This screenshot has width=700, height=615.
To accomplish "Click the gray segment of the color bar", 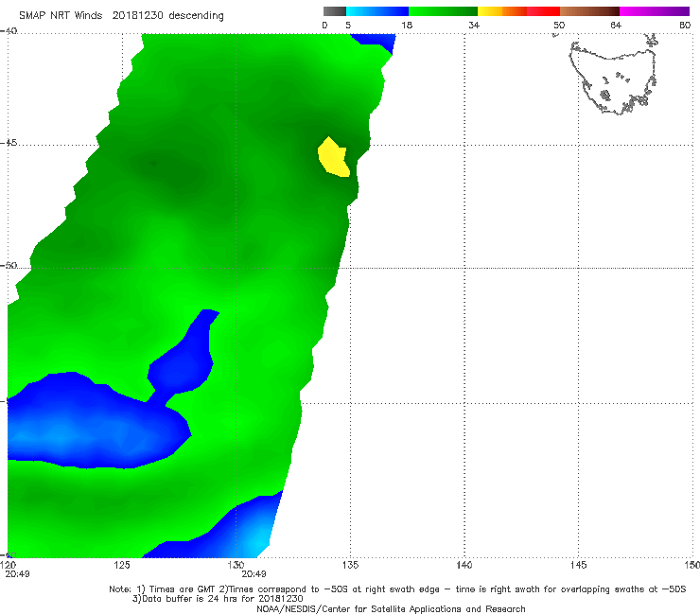I will click(x=335, y=11).
